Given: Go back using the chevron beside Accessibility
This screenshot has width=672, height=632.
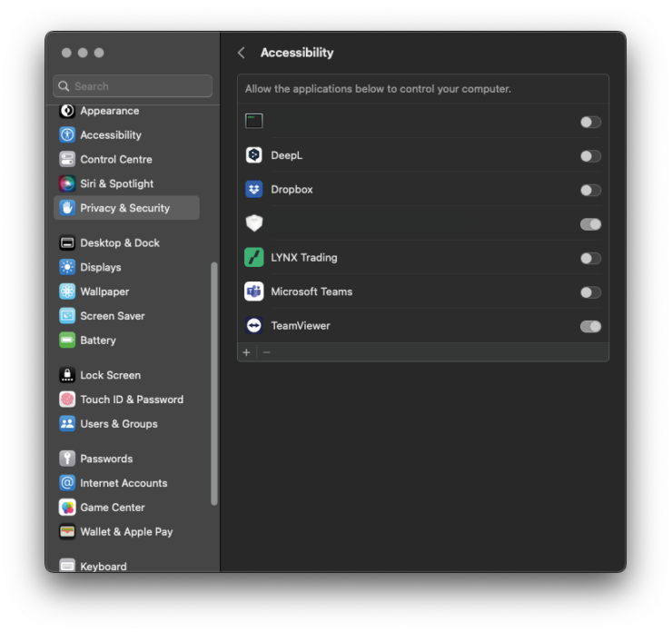Looking at the screenshot, I should click(242, 53).
